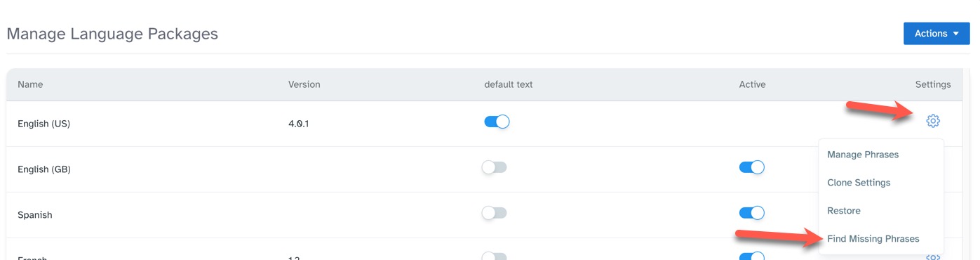
Task: Choose Find Missing Phrases option
Action: point(873,239)
